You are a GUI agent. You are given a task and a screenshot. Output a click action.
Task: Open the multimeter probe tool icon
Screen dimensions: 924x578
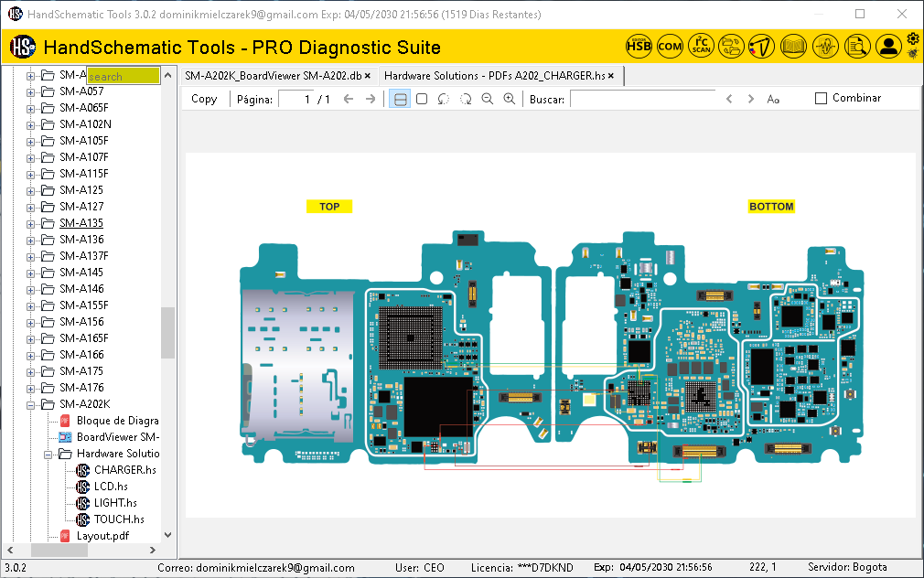tap(762, 46)
